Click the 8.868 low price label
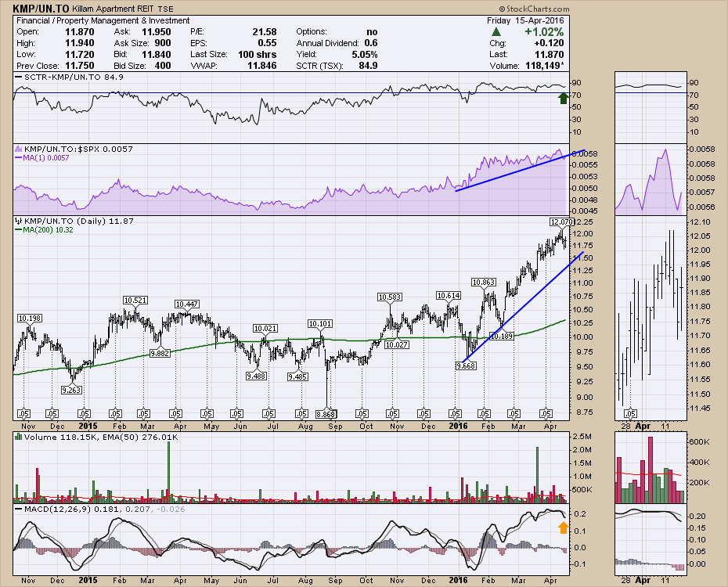 click(x=326, y=414)
